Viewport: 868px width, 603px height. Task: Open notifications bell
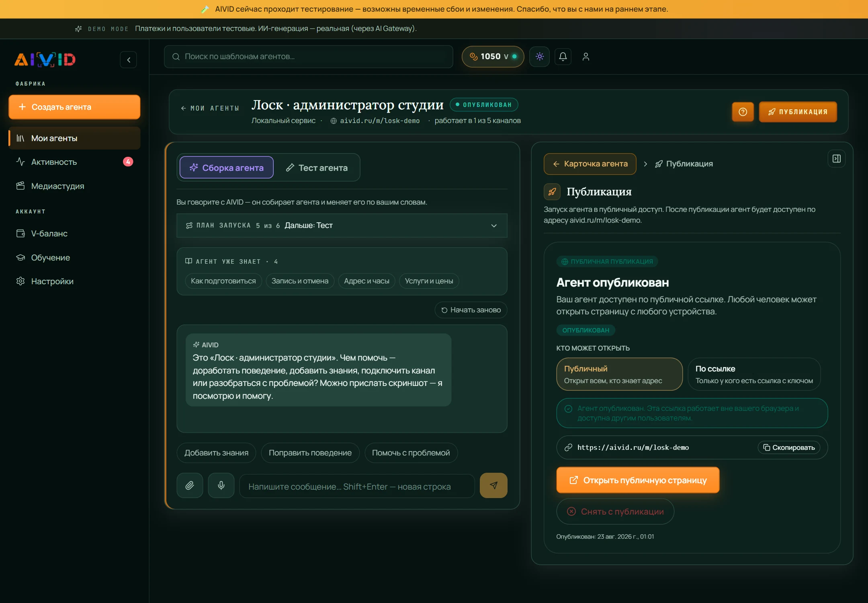pyautogui.click(x=563, y=57)
